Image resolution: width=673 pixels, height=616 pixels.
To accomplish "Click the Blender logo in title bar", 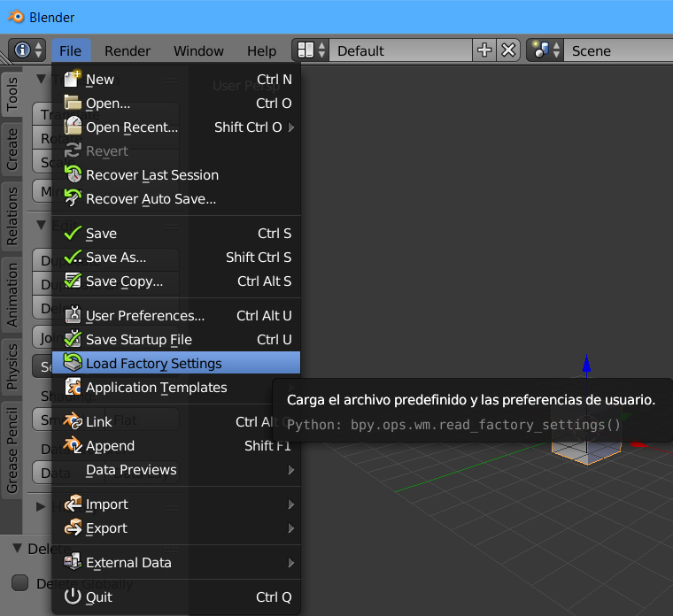I will [16, 17].
